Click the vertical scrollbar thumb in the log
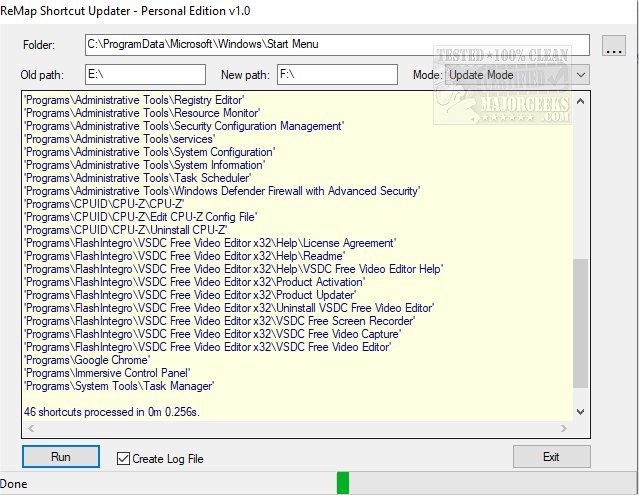The height and width of the screenshot is (495, 639). pyautogui.click(x=581, y=323)
